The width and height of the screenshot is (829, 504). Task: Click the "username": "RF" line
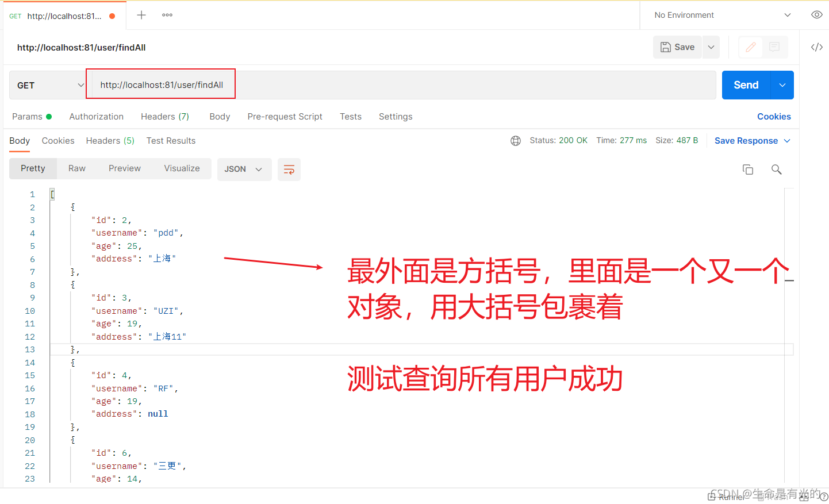click(135, 388)
